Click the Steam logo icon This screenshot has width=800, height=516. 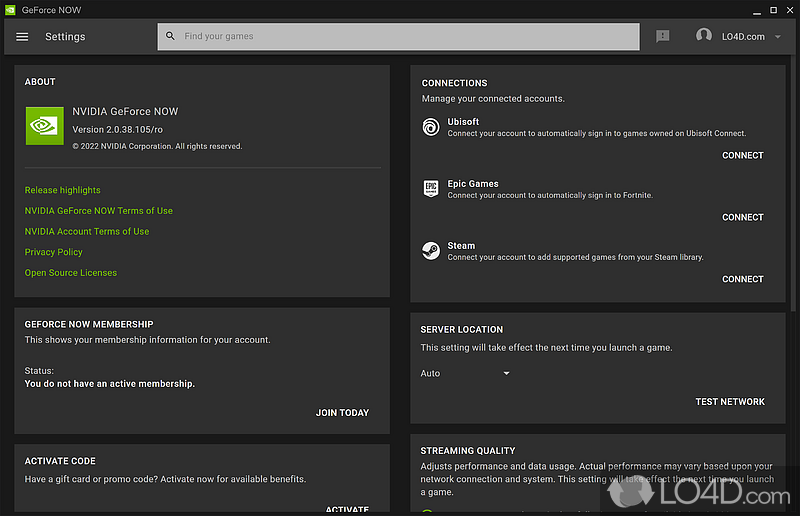(x=431, y=251)
